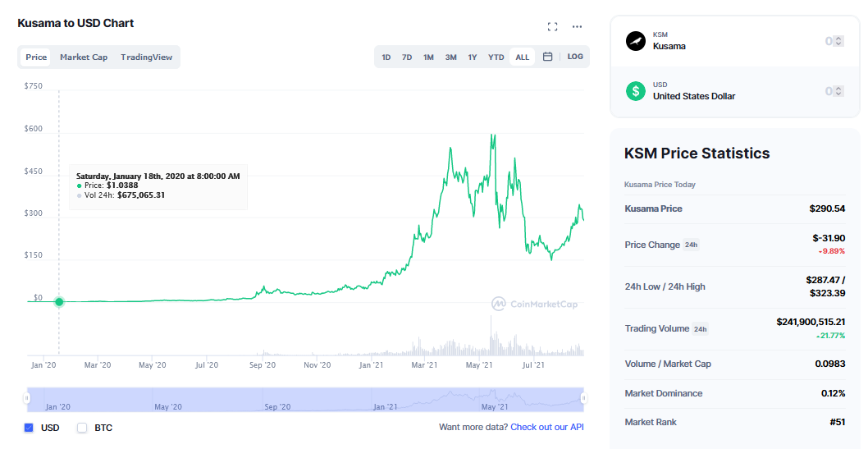The height and width of the screenshot is (449, 868).
Task: Switch to the Market Cap tab
Action: click(84, 57)
